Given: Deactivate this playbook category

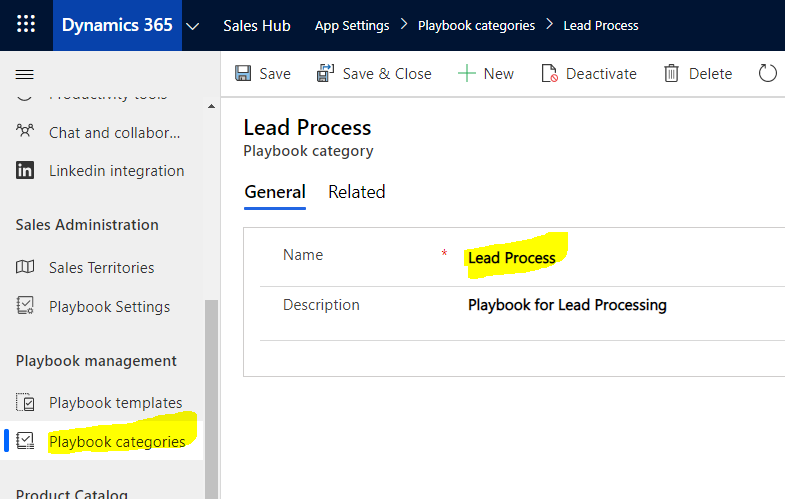Looking at the screenshot, I should (589, 73).
